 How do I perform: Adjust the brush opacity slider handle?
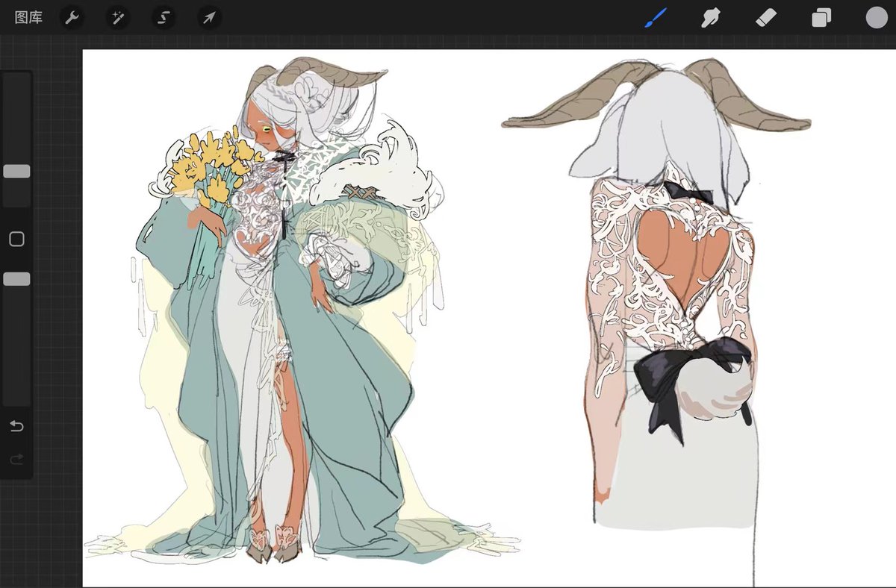click(x=16, y=279)
